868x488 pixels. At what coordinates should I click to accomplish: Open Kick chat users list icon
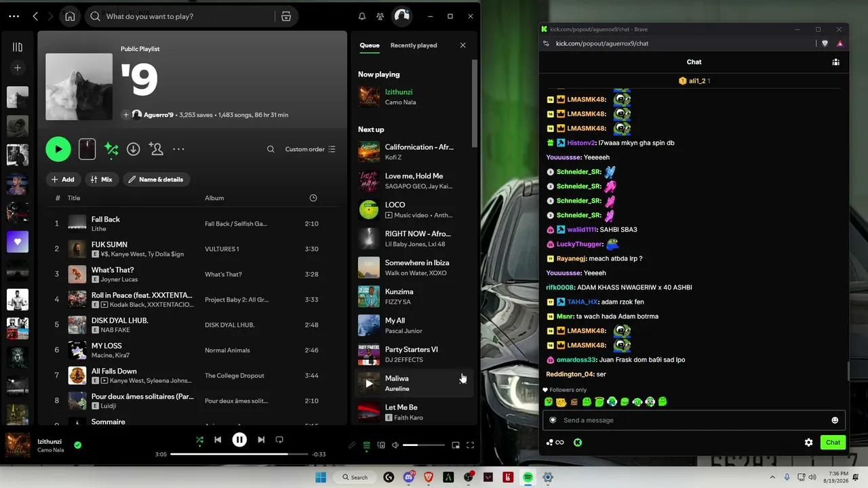tap(836, 62)
